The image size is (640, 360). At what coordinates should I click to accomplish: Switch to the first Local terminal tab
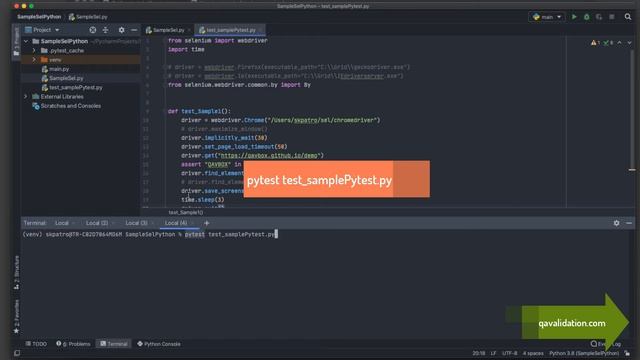point(62,223)
